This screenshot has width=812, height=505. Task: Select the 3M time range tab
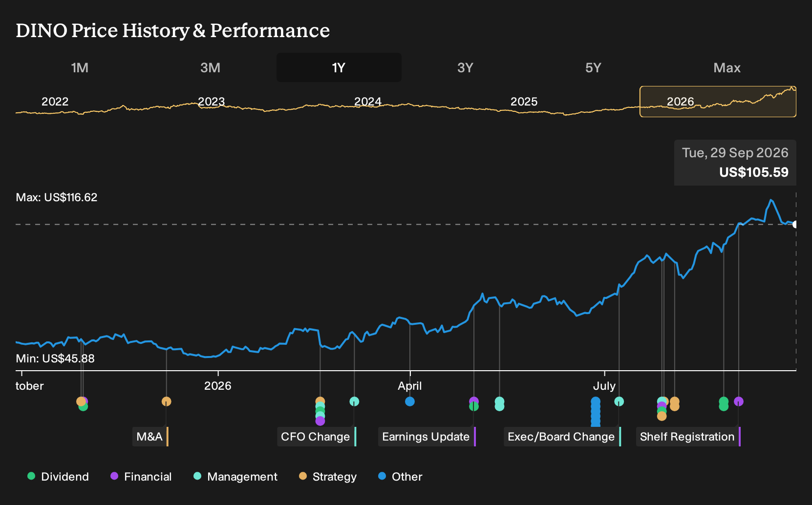tap(210, 67)
